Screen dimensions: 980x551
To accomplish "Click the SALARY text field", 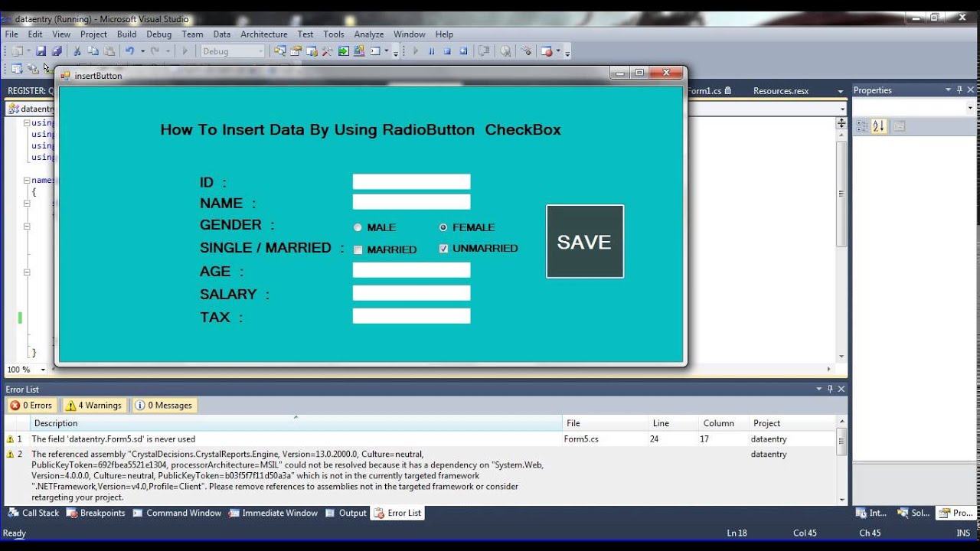I will [x=411, y=293].
